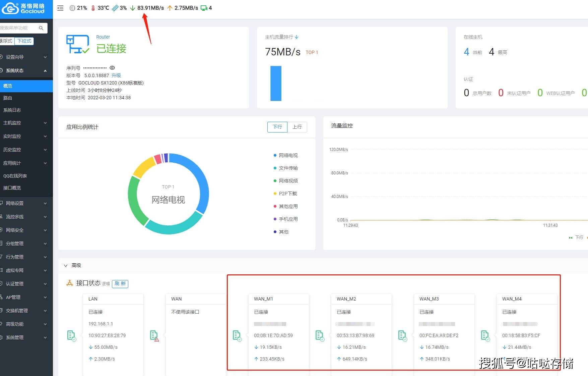Switch app statistics to 上行
The image size is (588, 376).
coord(297,127)
